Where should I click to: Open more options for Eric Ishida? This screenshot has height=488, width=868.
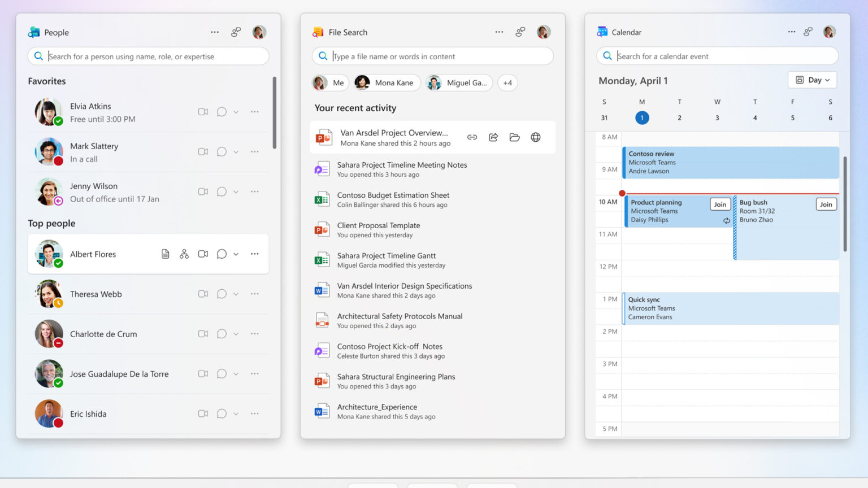coord(255,414)
